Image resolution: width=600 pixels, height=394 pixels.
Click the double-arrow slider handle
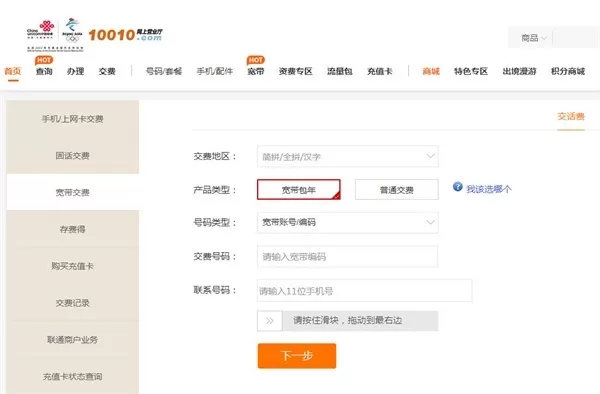[x=270, y=321]
